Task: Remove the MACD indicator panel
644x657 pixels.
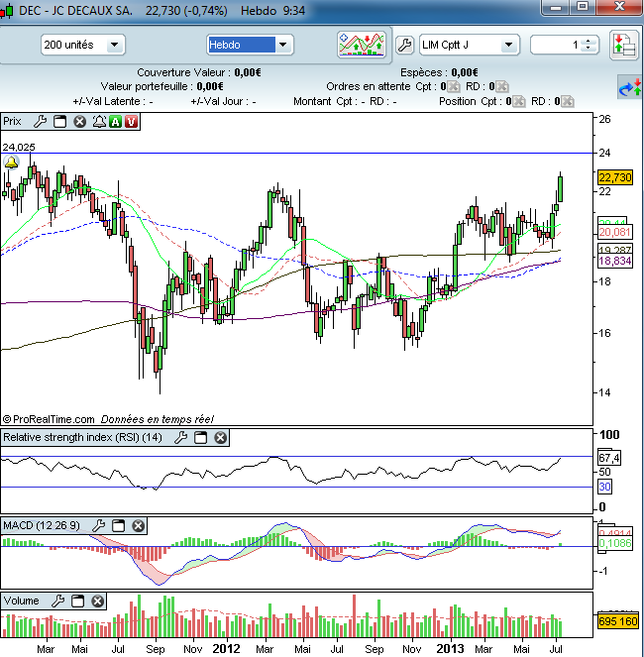Action: point(139,525)
